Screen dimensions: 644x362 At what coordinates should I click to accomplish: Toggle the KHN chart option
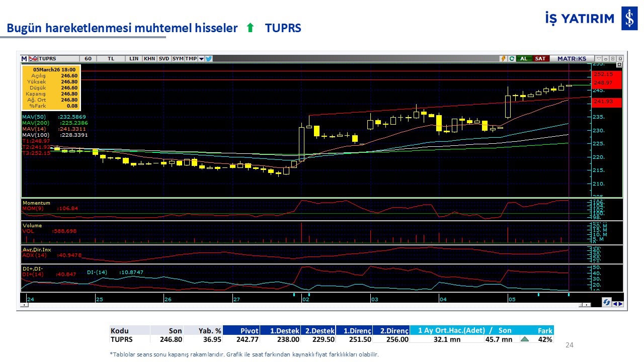click(x=149, y=59)
